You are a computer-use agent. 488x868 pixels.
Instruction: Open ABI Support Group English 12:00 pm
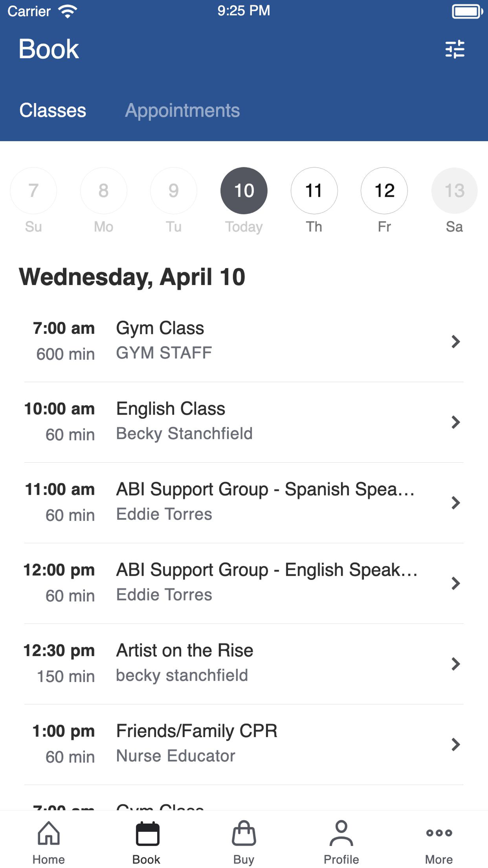click(244, 583)
